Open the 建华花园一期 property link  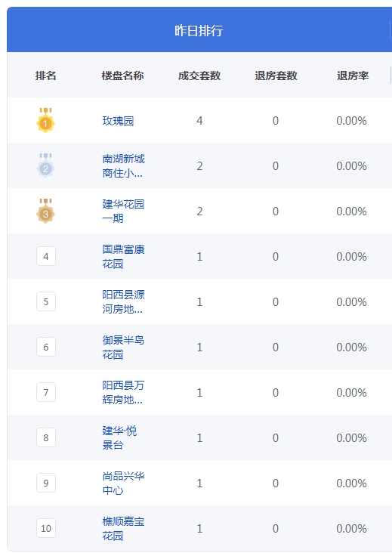[x=123, y=211]
